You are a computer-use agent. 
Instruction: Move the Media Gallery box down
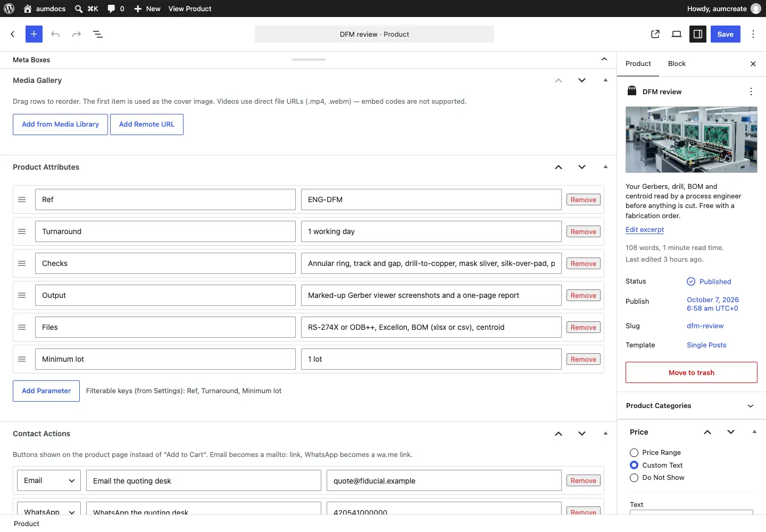pyautogui.click(x=582, y=80)
